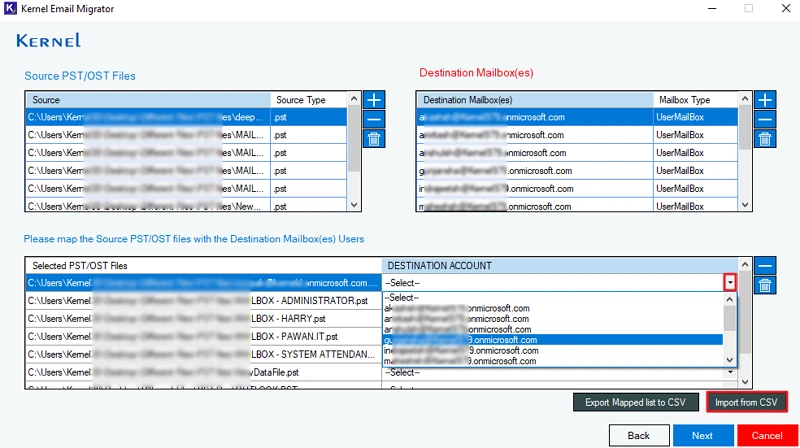Remove selected source file using minus icon

click(x=374, y=119)
